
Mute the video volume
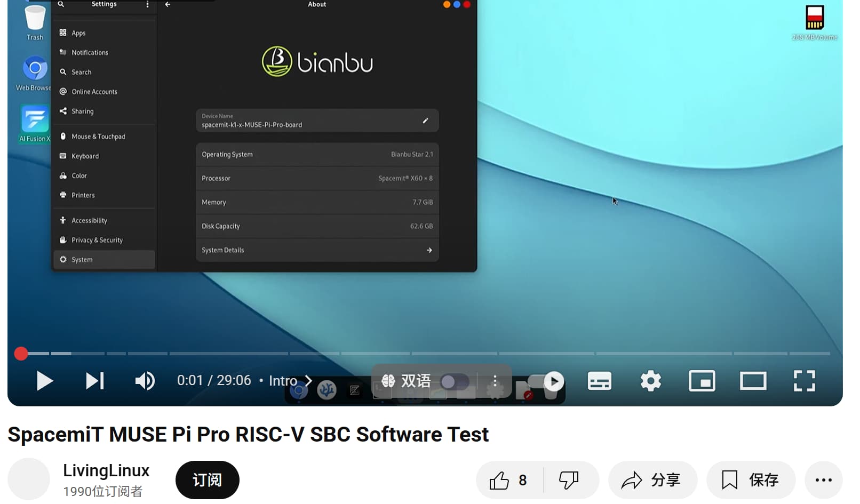tap(145, 381)
